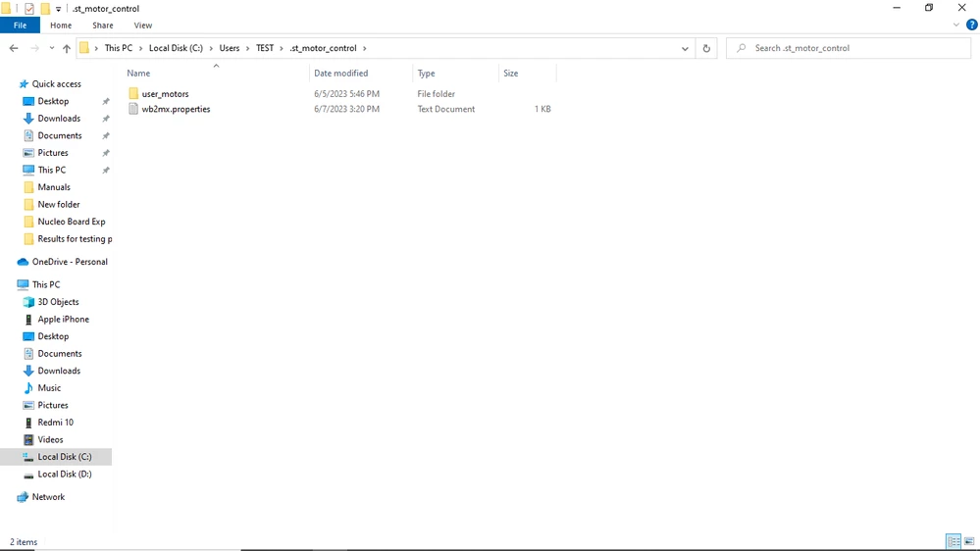This screenshot has width=980, height=551.
Task: Click This PC in the address breadcrumb
Action: coord(118,48)
